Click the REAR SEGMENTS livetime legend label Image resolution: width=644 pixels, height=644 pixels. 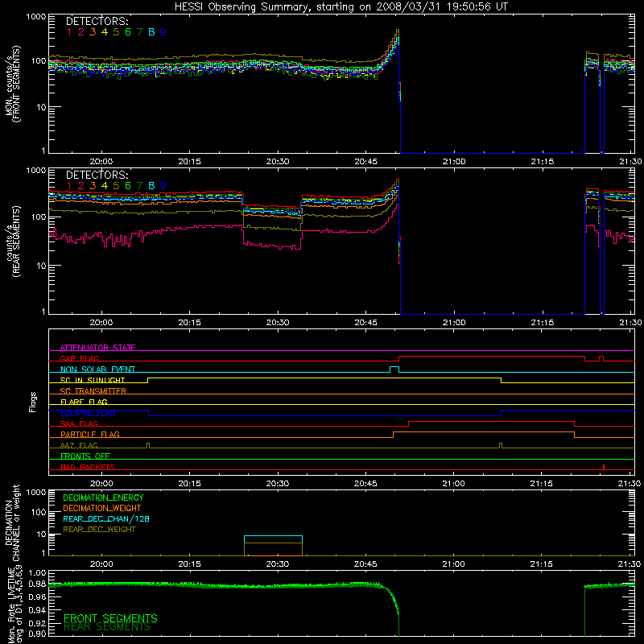coord(107,627)
